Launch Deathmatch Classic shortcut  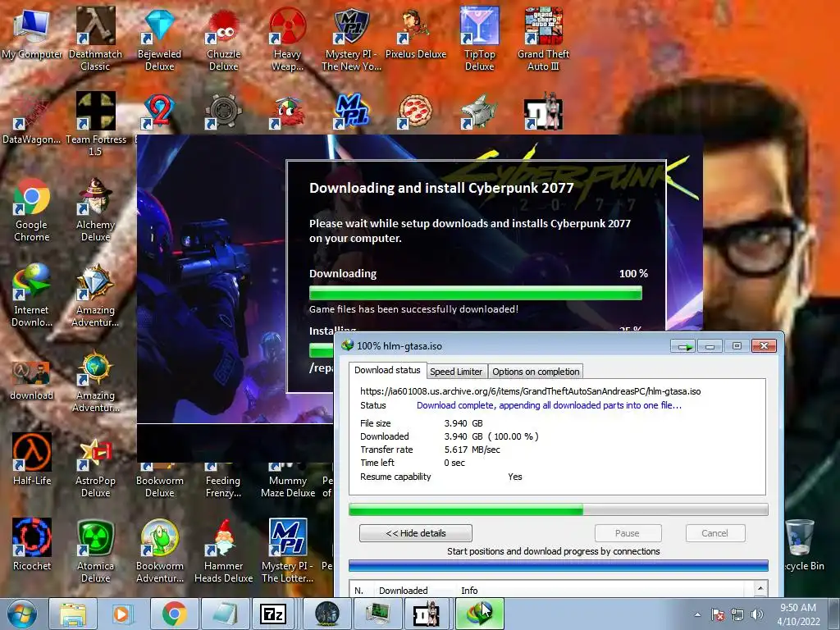pos(95,39)
